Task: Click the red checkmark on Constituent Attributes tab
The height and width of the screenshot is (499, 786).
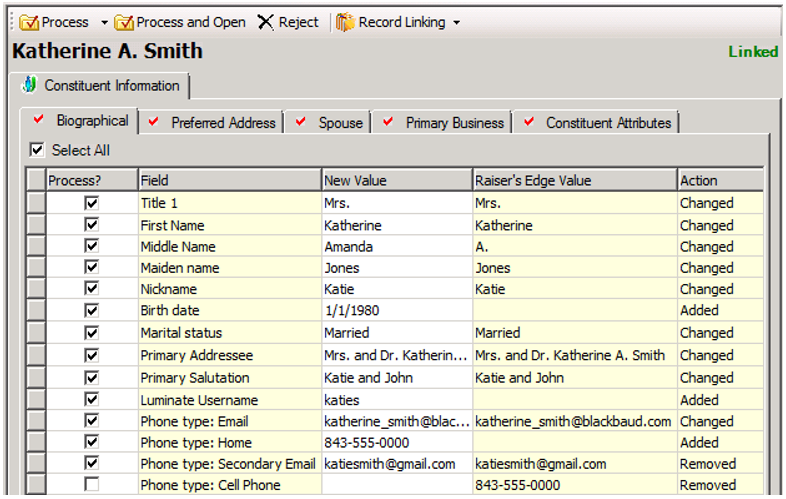Action: pos(528,122)
